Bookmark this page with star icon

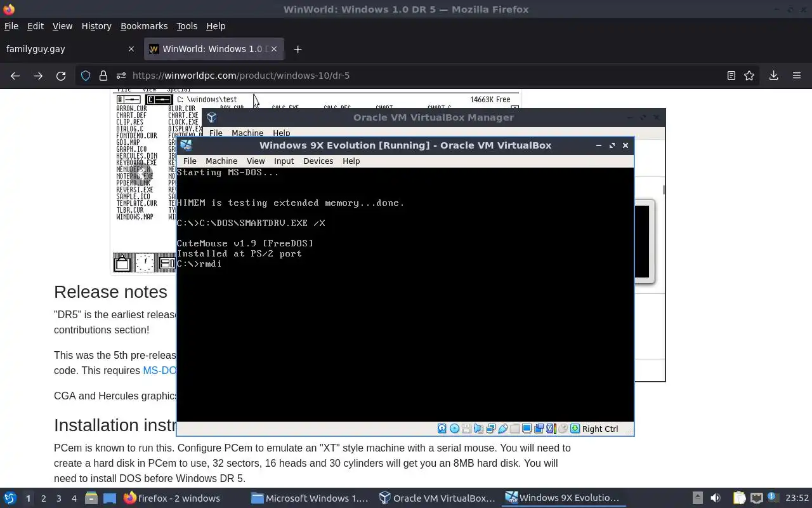click(x=749, y=76)
